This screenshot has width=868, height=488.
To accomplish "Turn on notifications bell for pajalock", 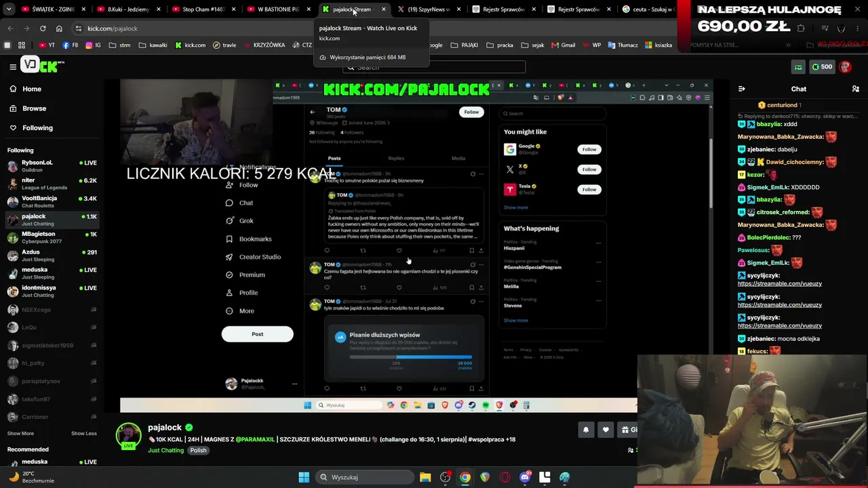I will pyautogui.click(x=585, y=430).
